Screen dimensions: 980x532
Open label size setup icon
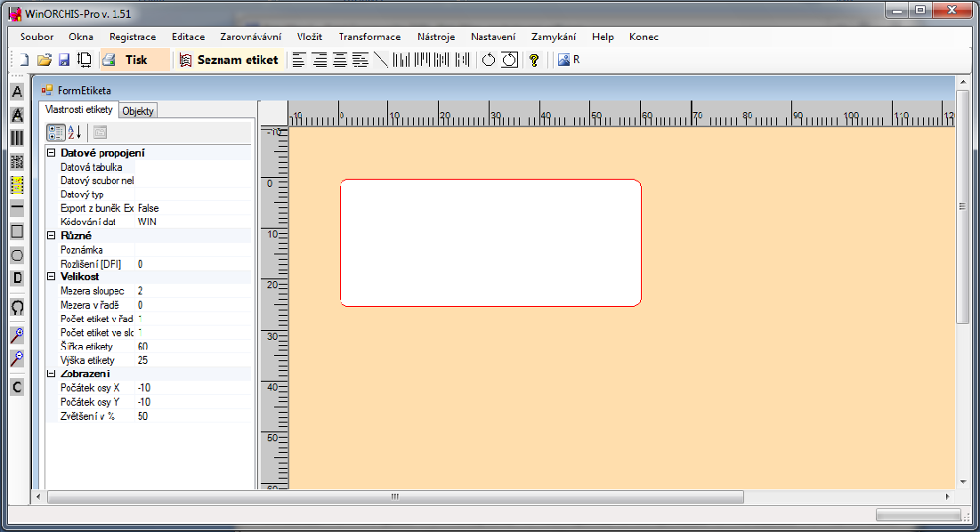pyautogui.click(x=84, y=60)
